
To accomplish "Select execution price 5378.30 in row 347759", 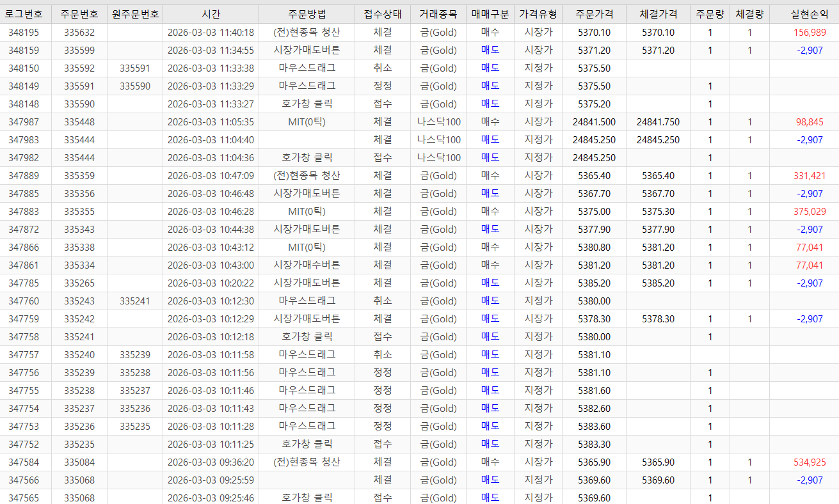I will click(658, 319).
